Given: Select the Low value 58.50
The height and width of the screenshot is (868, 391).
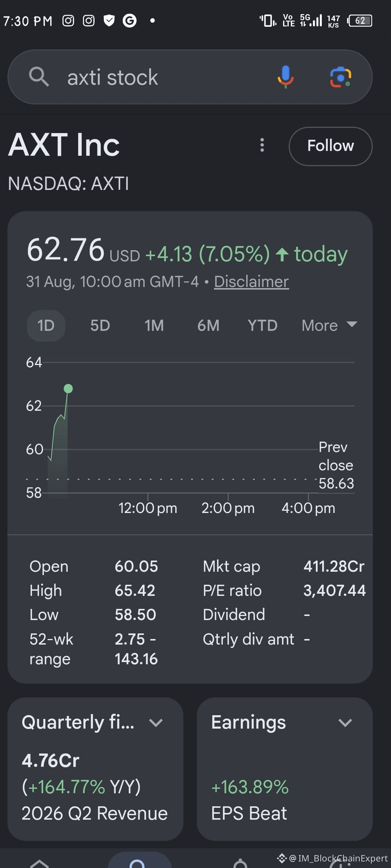Looking at the screenshot, I should tap(135, 615).
